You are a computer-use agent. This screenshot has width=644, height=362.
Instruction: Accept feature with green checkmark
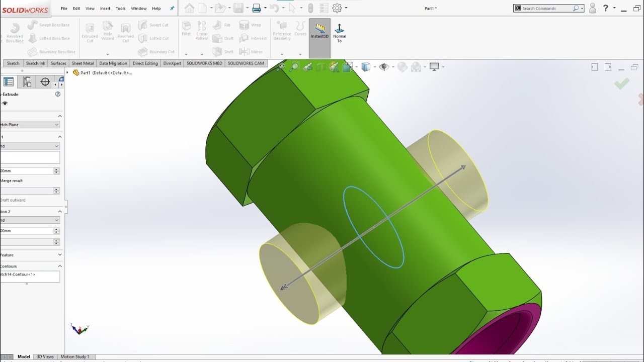pos(622,84)
